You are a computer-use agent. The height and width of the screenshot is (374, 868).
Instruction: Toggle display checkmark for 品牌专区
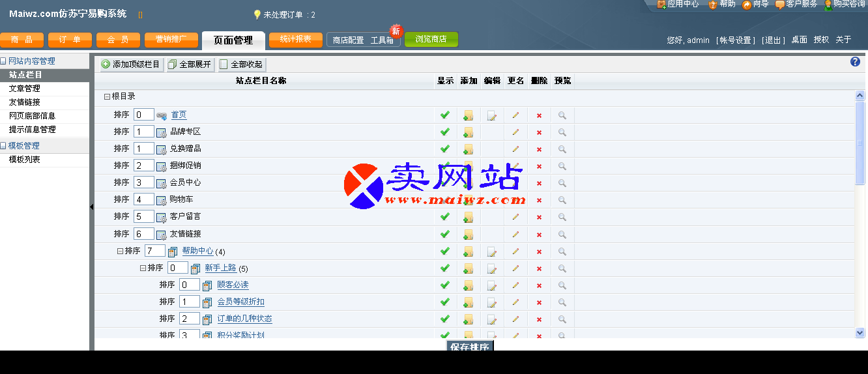coord(445,132)
